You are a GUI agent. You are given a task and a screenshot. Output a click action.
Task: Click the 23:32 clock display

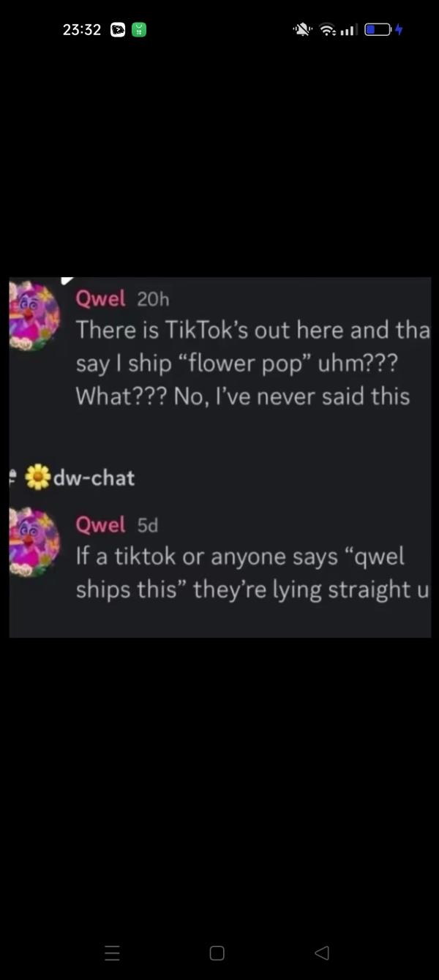(83, 30)
